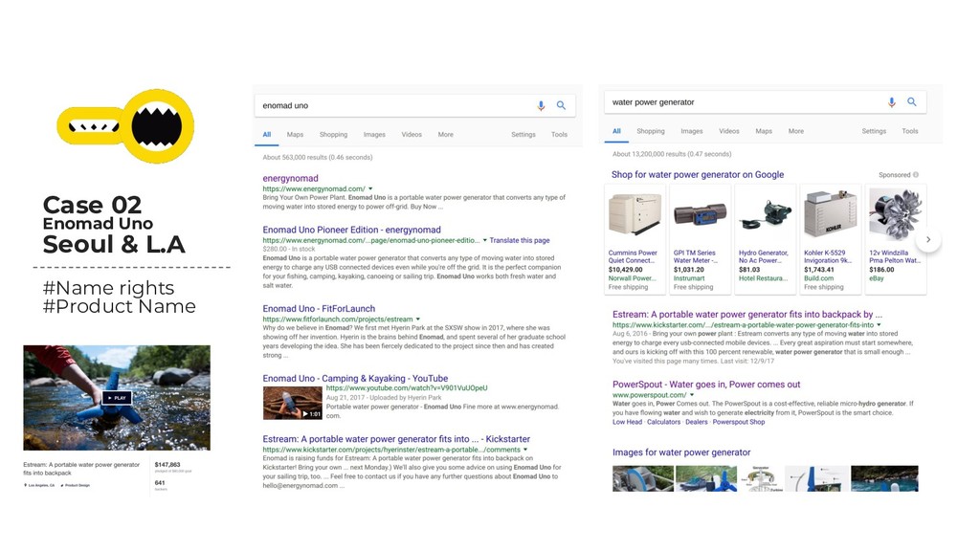Open the dropdown arrow beside the fitforlaunch.com URL

(x=418, y=320)
